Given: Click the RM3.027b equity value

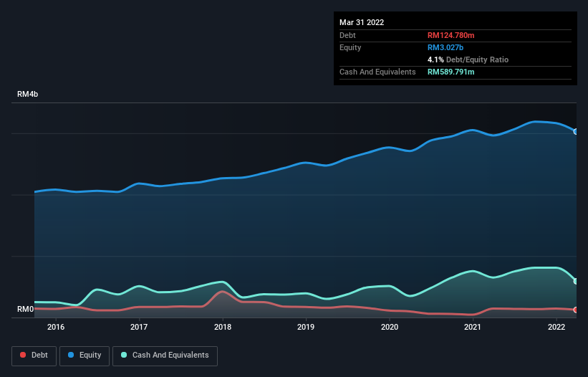Looking at the screenshot, I should coord(445,47).
